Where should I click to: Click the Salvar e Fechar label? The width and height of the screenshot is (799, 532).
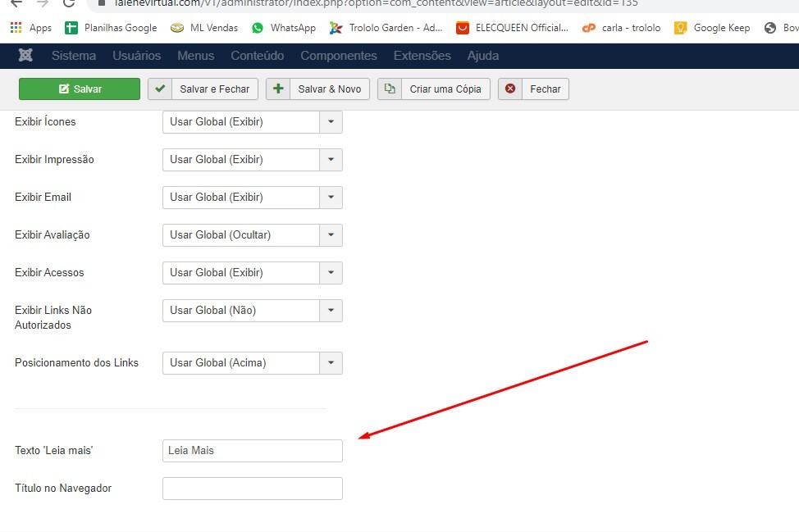[215, 89]
